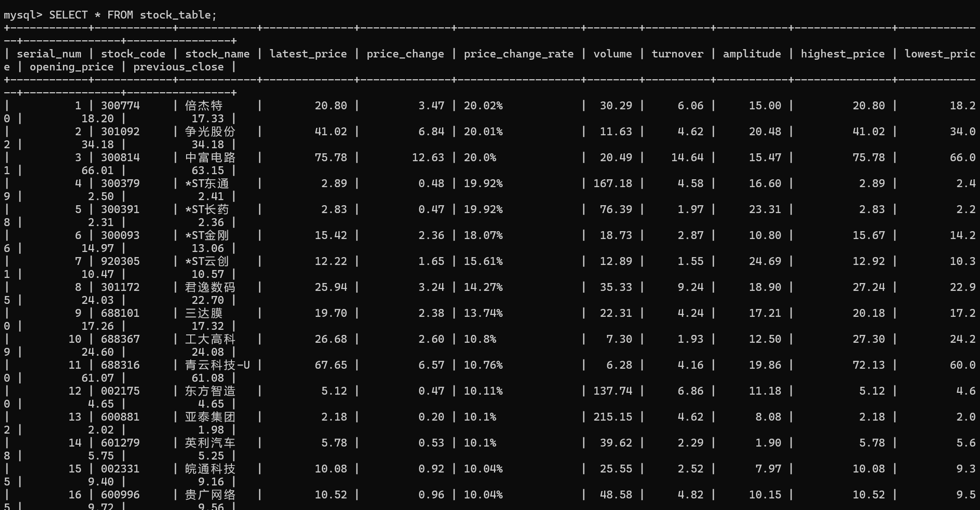
Task: Click the amplitude column header
Action: coord(752,54)
